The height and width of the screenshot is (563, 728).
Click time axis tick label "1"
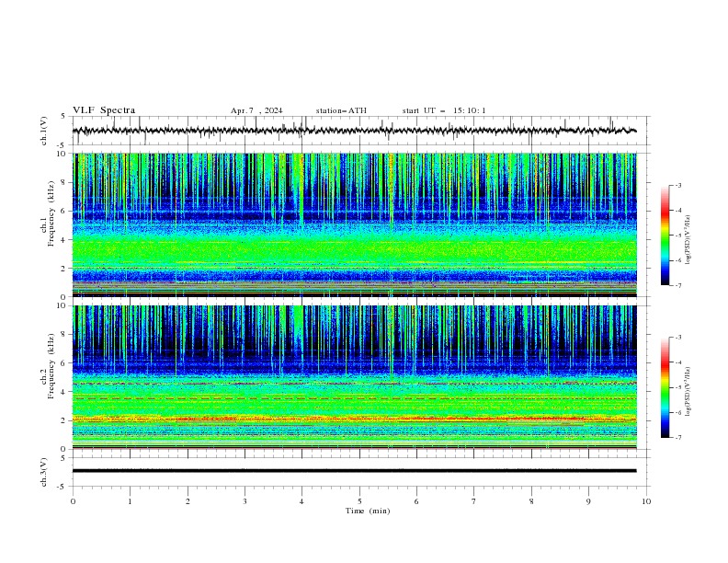tap(130, 501)
